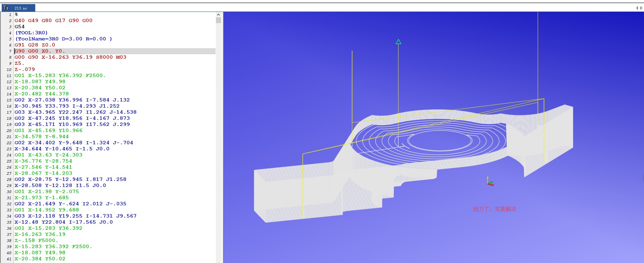Select line 'G01 X-43.63 Y-24.303'
644x263 pixels.
[48, 155]
